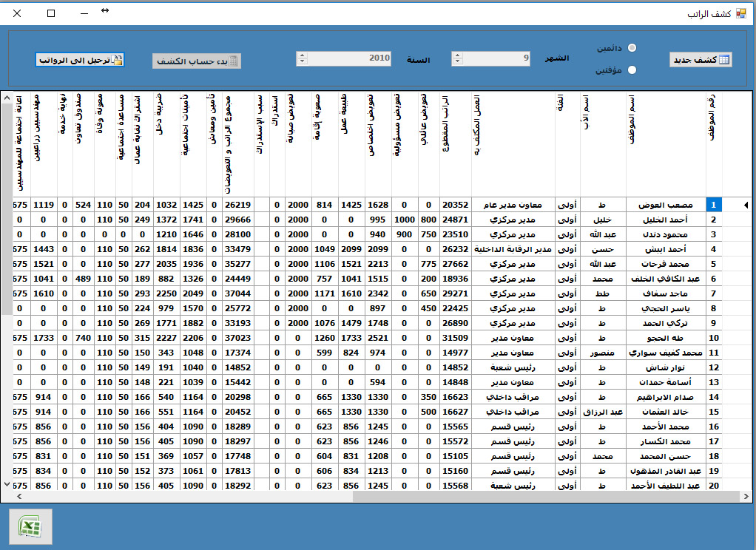The width and height of the screenshot is (756, 550).
Task: Click the down arrow of the vertical scrollbar
Action: coord(6,484)
